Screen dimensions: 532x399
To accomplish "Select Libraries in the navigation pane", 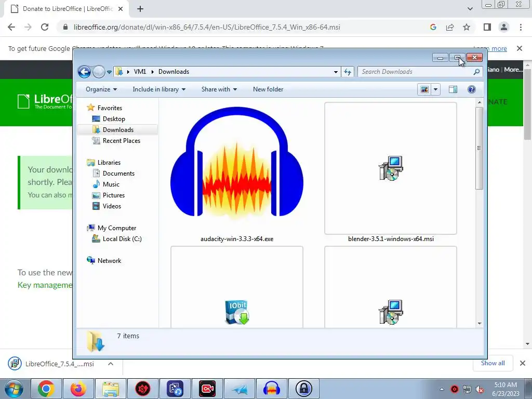I will point(103,163).
